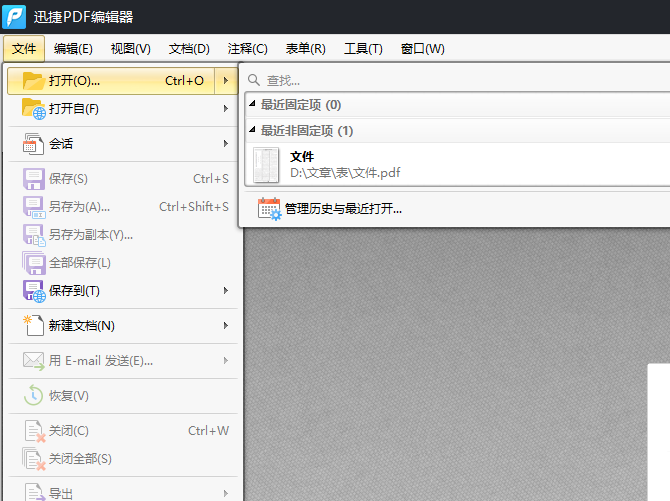Open the 文档(D) menu
This screenshot has width=670, height=501.
click(x=189, y=49)
